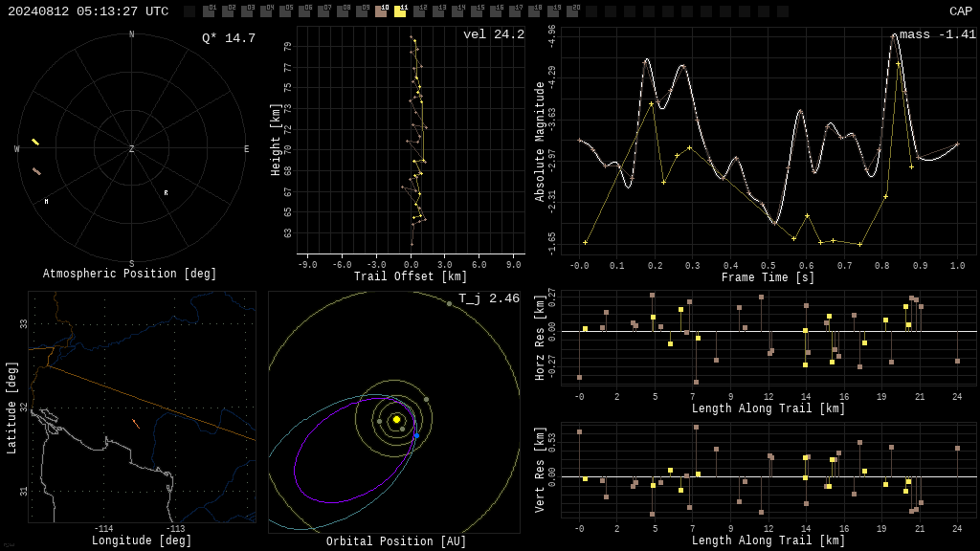
Task: Click the CAP label in top corner
Action: (961, 11)
